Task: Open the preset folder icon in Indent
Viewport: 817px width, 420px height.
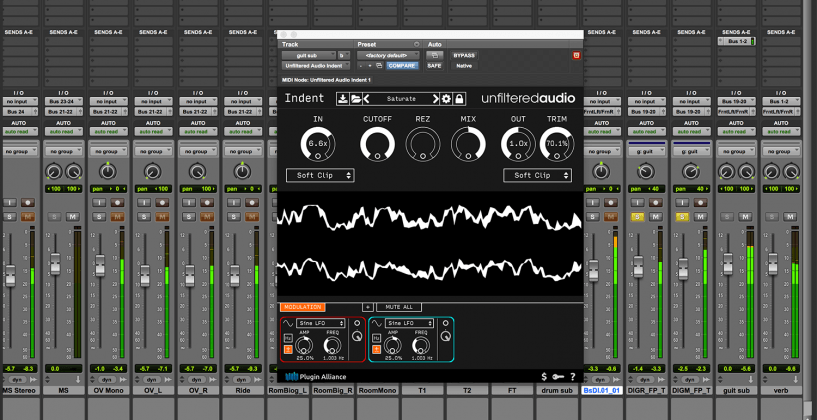Action: [x=354, y=99]
